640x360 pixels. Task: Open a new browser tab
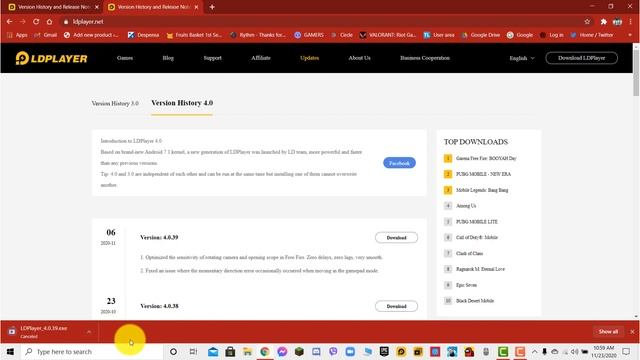pos(212,7)
